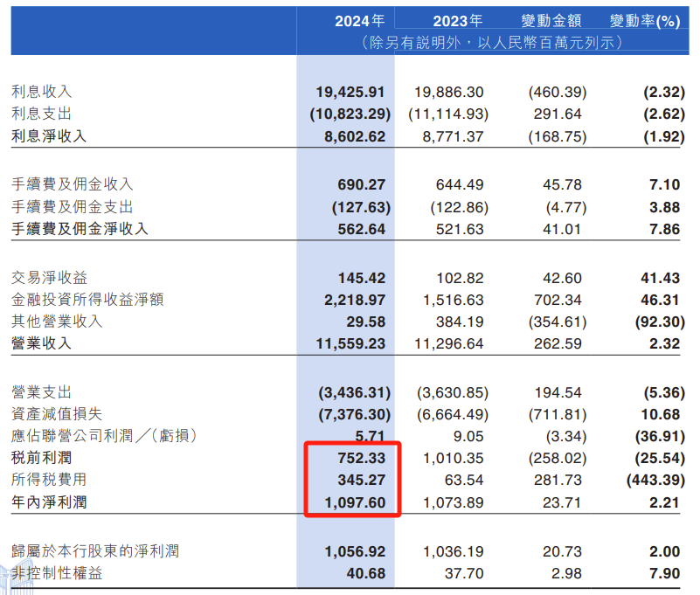The height and width of the screenshot is (595, 700).
Task: Click the 7.86 change rate
Action: click(664, 229)
